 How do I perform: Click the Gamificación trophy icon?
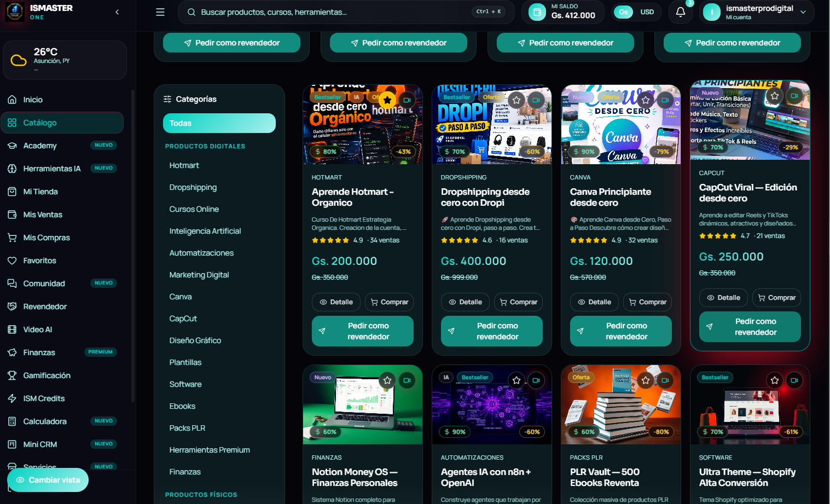click(x=12, y=375)
